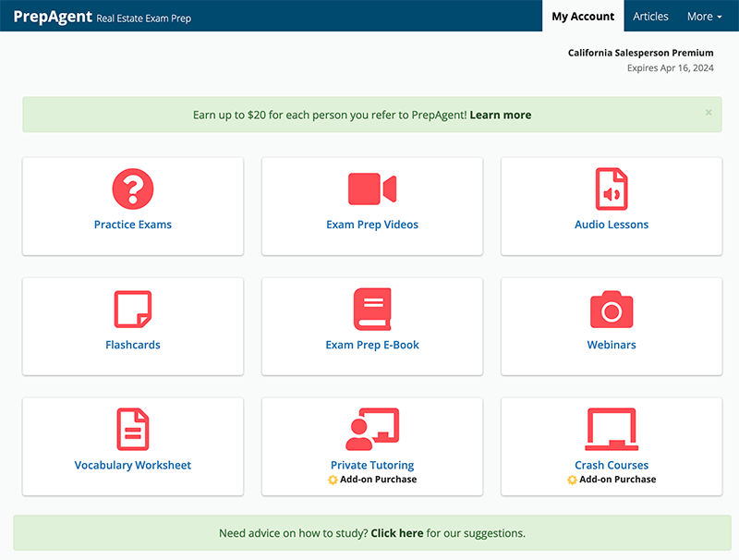Click the Expires Apr 16, 2024 text
This screenshot has width=739, height=560.
[x=671, y=67]
